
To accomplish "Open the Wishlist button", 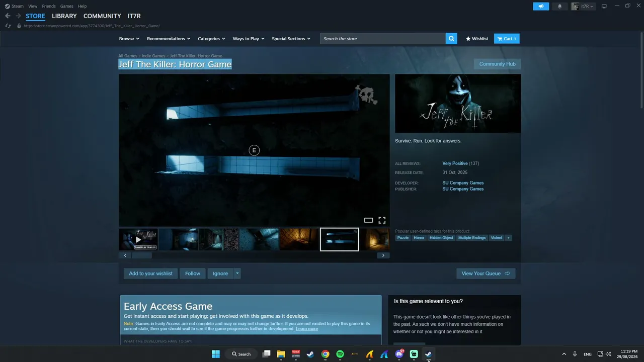I will click(477, 39).
